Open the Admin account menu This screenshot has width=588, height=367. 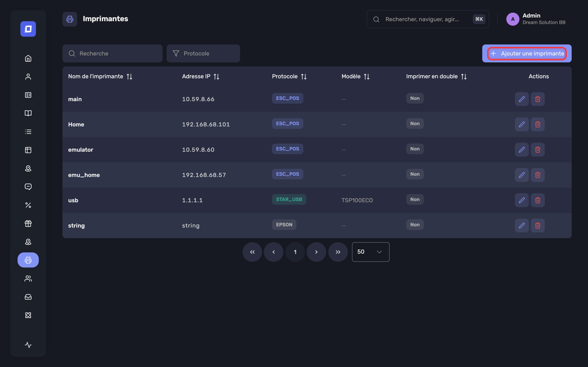click(x=536, y=19)
